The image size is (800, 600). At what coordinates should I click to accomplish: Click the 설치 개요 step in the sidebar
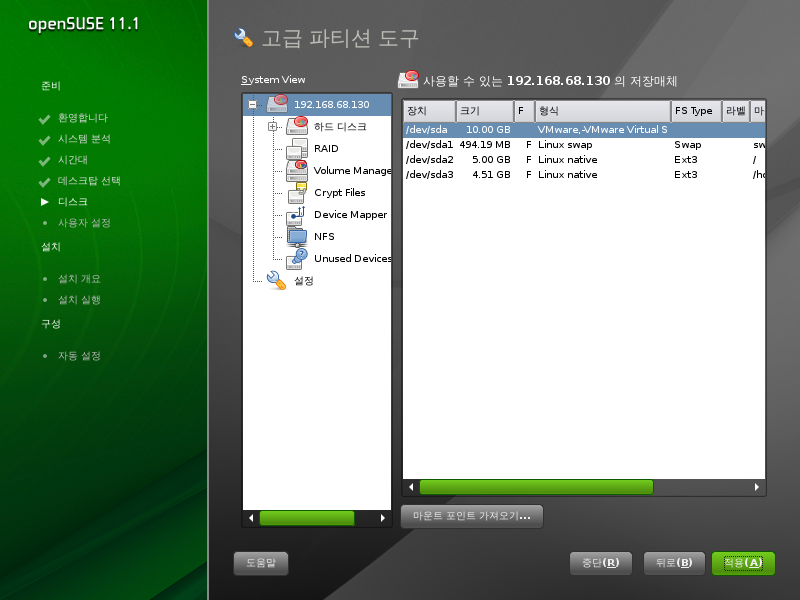[79, 279]
